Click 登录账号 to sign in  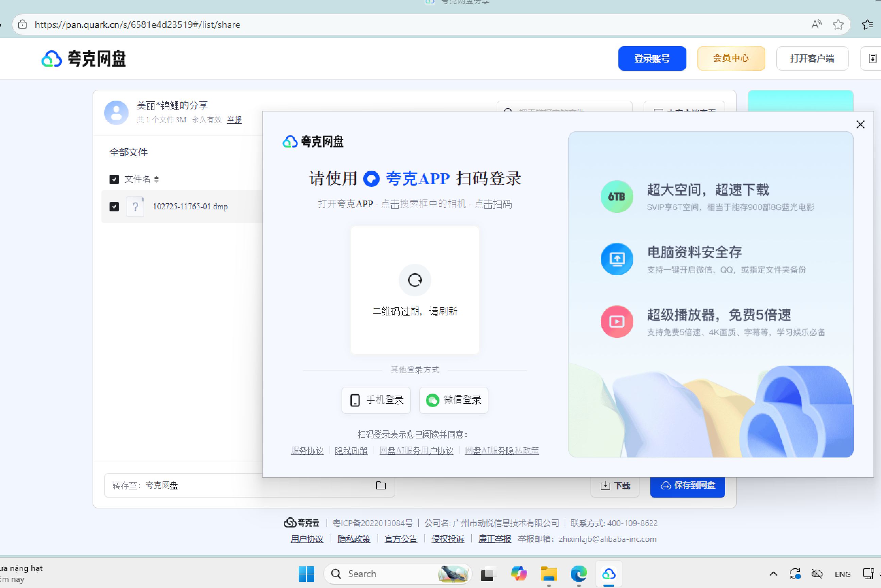point(652,58)
